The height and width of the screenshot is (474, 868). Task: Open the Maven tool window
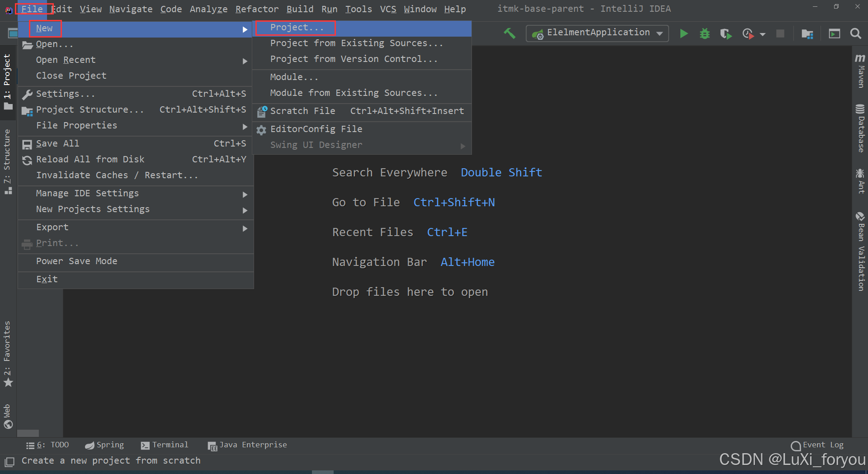click(860, 71)
